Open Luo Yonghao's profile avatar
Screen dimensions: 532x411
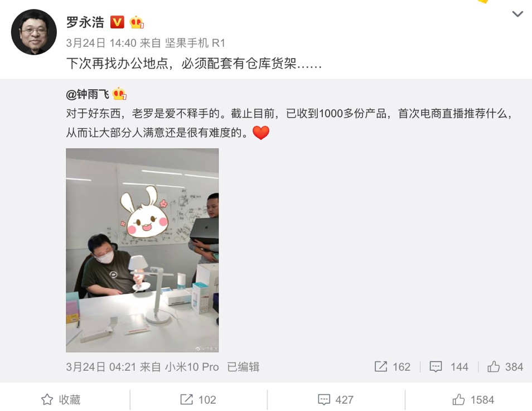[34, 32]
